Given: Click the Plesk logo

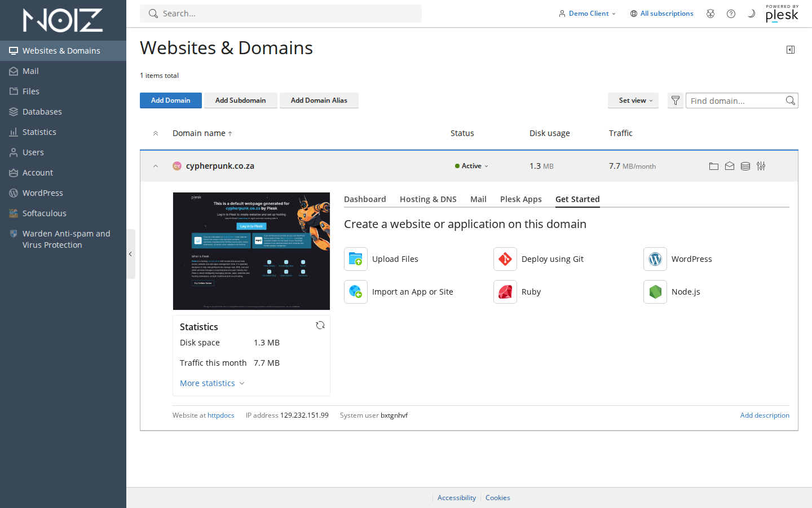Looking at the screenshot, I should [782, 14].
